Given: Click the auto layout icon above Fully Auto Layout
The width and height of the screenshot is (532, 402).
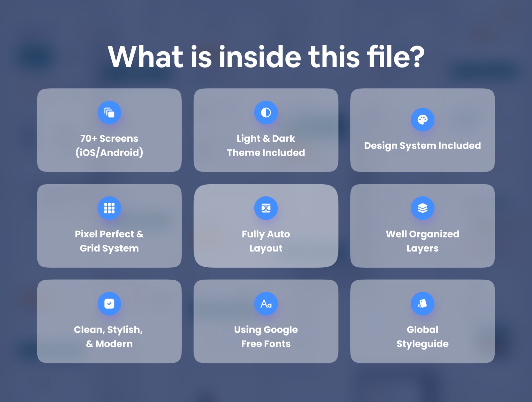Looking at the screenshot, I should (266, 208).
